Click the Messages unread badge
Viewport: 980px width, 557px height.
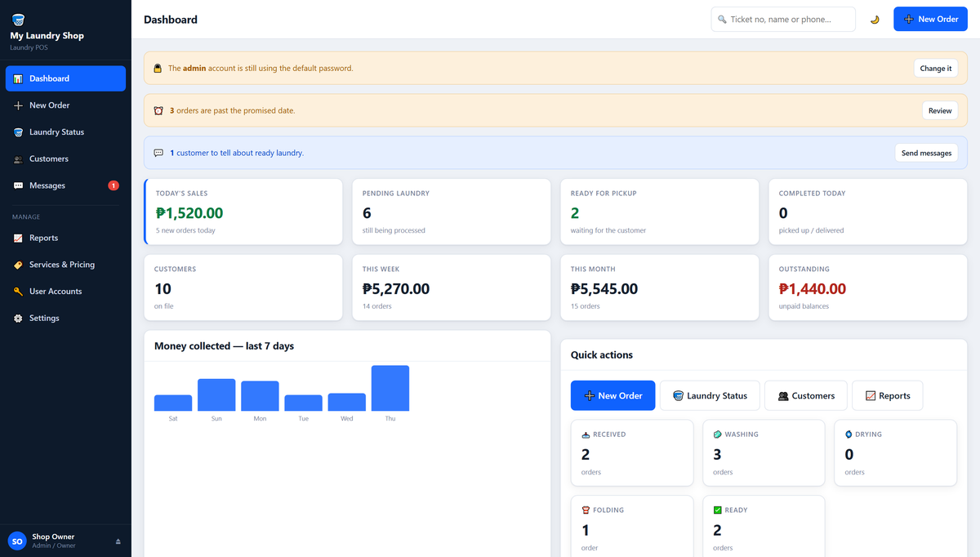(114, 185)
